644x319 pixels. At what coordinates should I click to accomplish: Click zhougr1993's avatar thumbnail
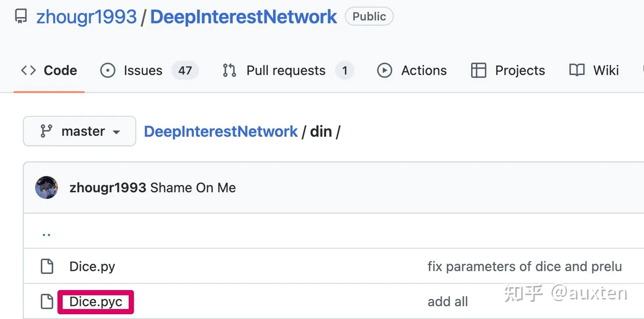point(47,188)
